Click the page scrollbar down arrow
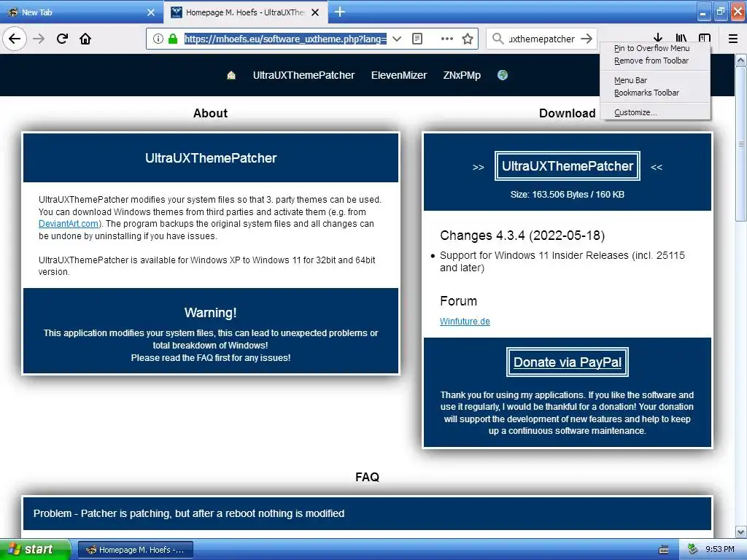The width and height of the screenshot is (747, 560). (741, 532)
